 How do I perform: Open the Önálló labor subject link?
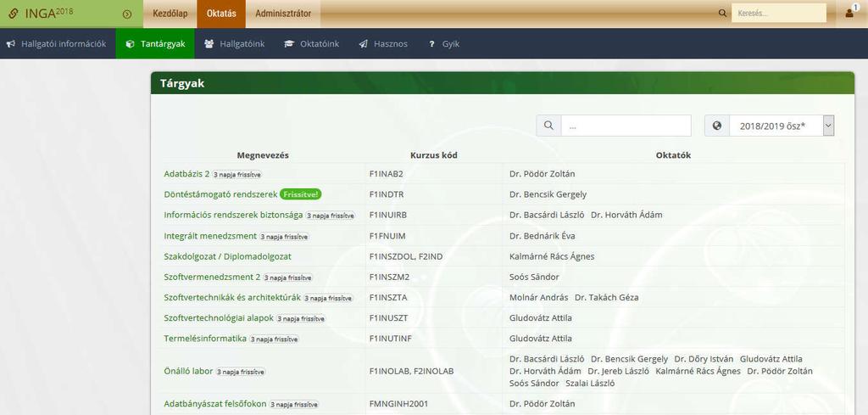click(x=188, y=371)
